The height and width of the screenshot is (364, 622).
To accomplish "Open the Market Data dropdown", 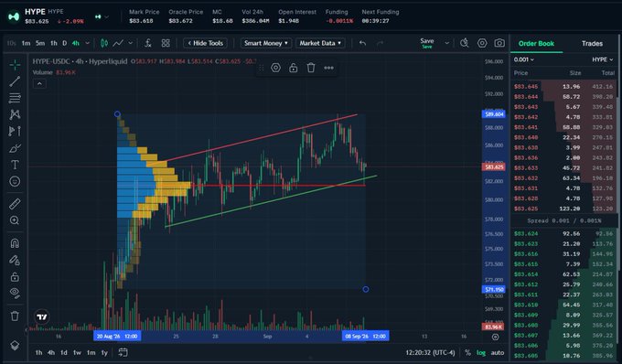I will click(320, 43).
